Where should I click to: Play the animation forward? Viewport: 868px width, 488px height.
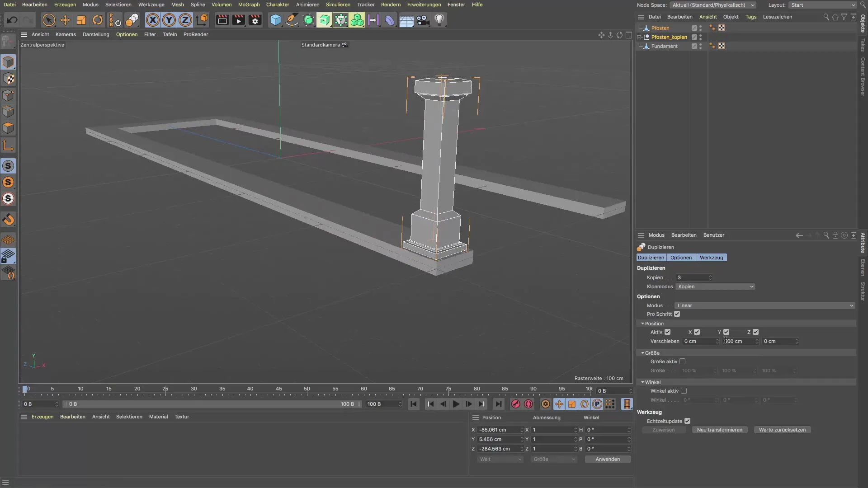click(456, 404)
